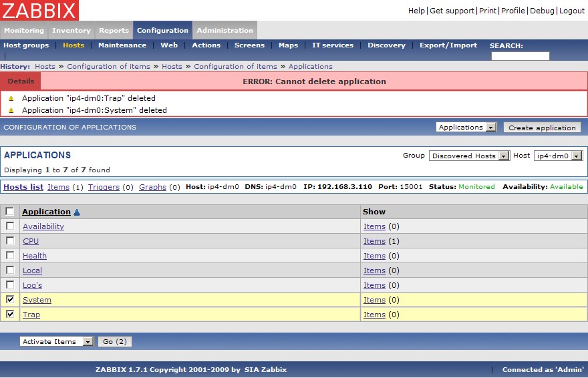The width and height of the screenshot is (588, 378).
Task: Select the Configuration tab
Action: coord(162,30)
